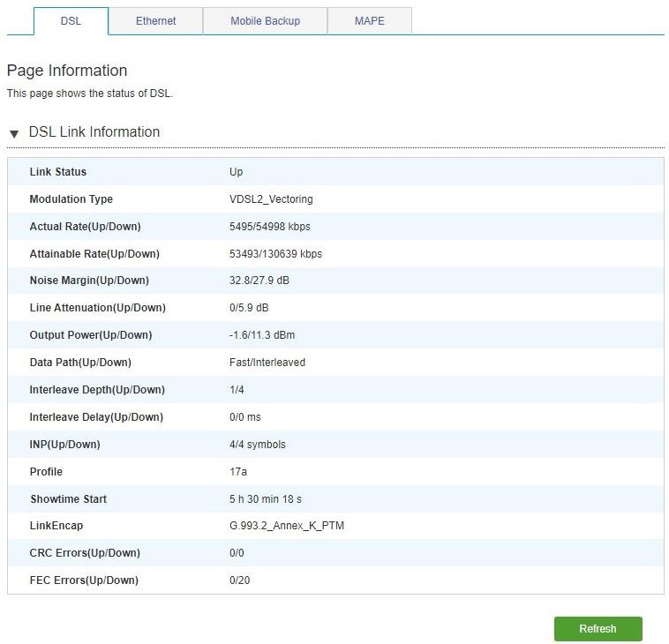Open the Mobile Backup tab
This screenshot has height=644, width=669.
click(x=265, y=21)
